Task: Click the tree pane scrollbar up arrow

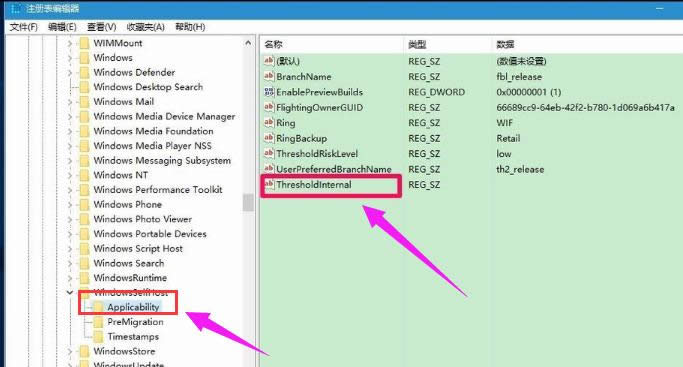Action: click(248, 43)
